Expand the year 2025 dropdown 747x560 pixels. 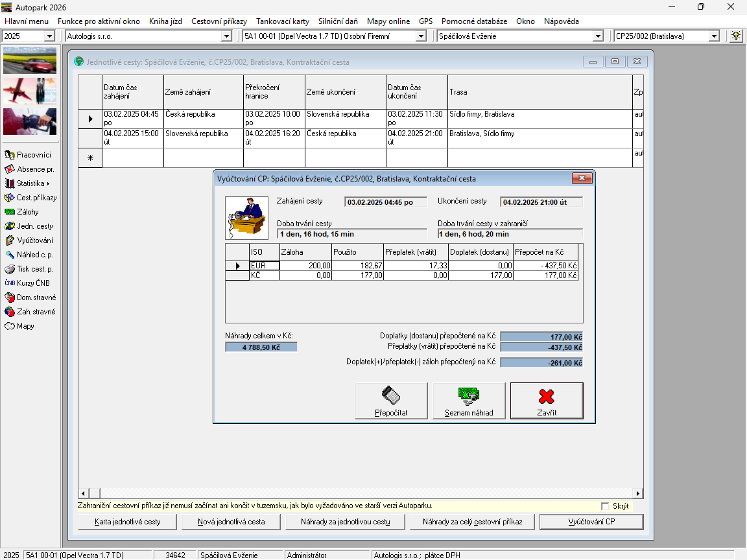click(49, 36)
